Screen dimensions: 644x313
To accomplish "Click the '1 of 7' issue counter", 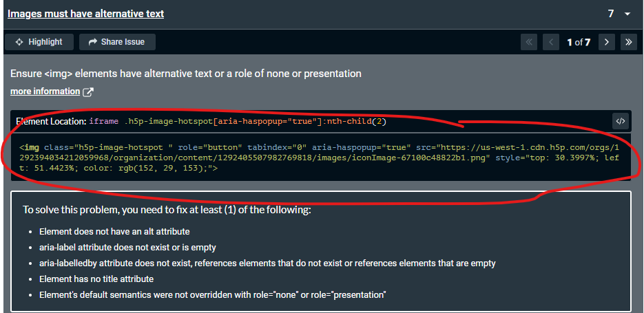I will pyautogui.click(x=579, y=42).
